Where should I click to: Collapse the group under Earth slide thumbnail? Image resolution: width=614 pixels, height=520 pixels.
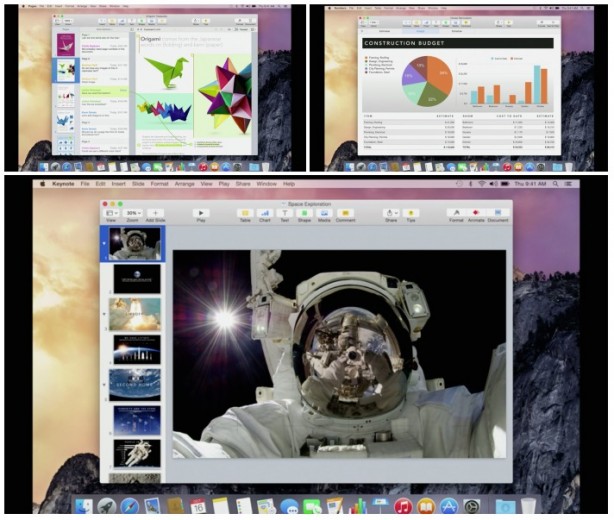point(104,385)
